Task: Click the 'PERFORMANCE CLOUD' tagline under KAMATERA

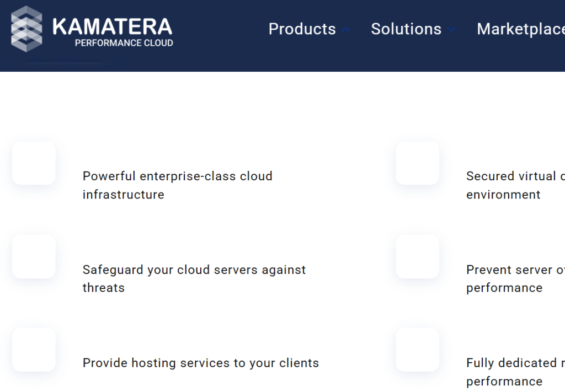Action: click(124, 43)
